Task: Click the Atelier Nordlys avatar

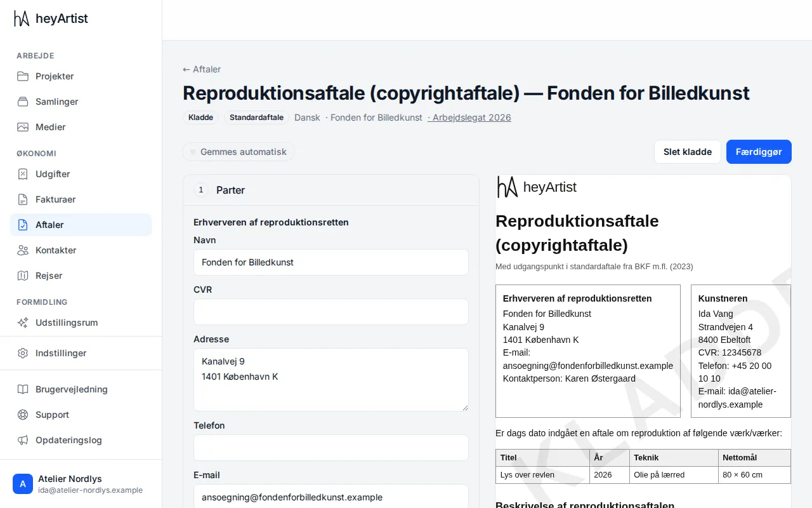Action: point(23,484)
